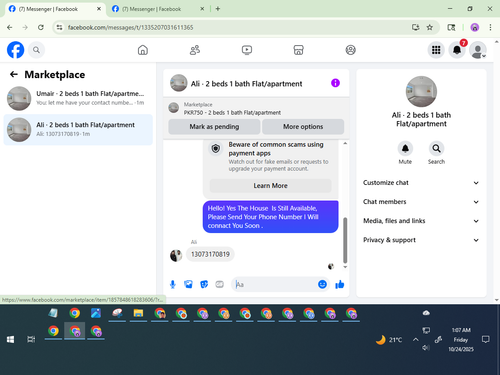Open File Explorer from the taskbar
This screenshot has width=500, height=375.
pos(138,313)
